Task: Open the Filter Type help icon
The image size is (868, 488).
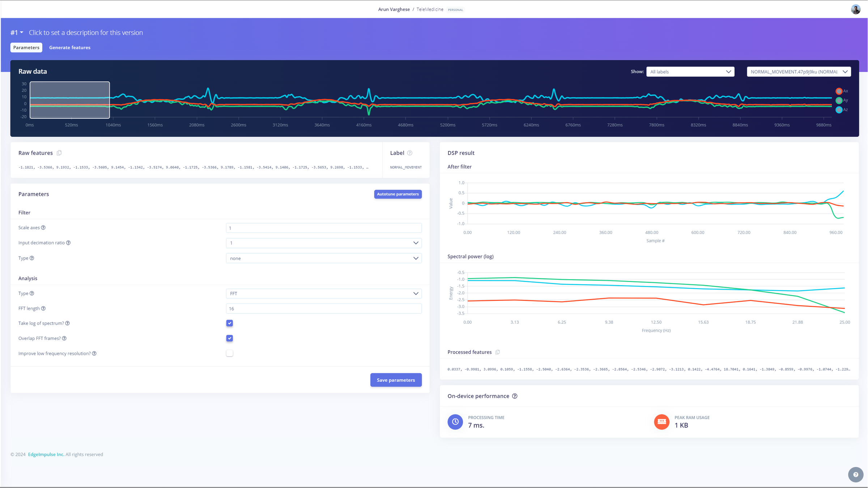Action: click(x=32, y=258)
